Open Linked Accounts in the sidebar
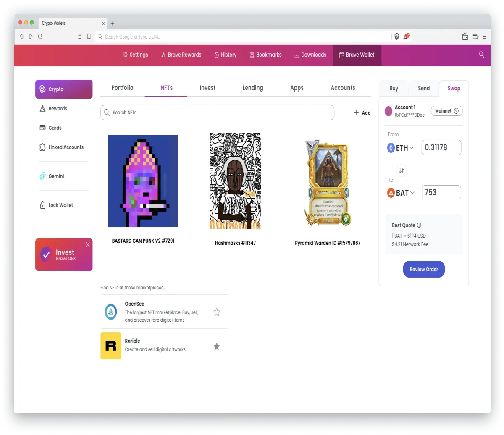The height and width of the screenshot is (435, 504). (x=61, y=147)
